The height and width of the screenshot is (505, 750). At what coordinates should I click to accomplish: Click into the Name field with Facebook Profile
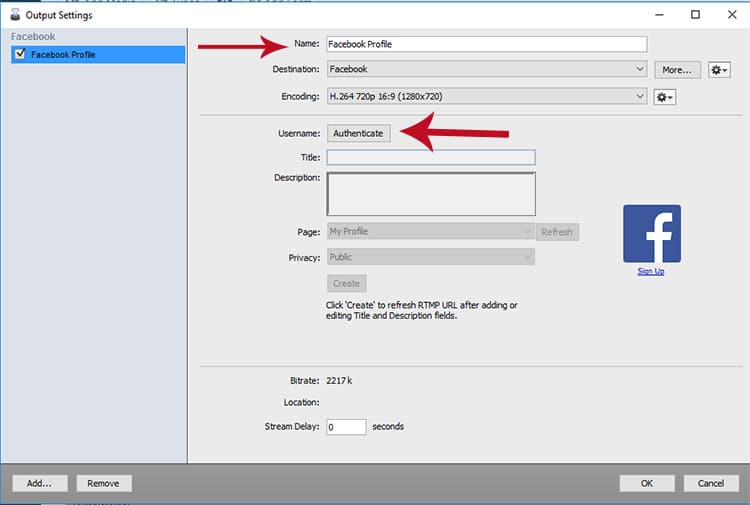pyautogui.click(x=487, y=44)
